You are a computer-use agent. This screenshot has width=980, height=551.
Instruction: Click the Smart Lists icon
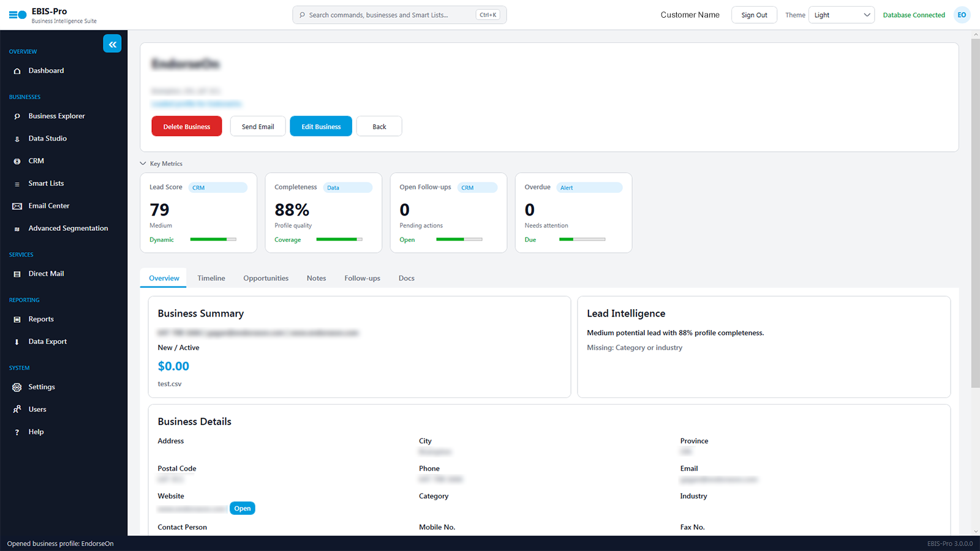17,184
